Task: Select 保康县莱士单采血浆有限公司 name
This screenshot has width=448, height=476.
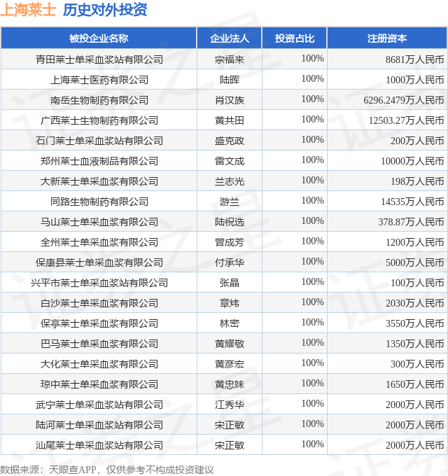Action: pyautogui.click(x=99, y=262)
